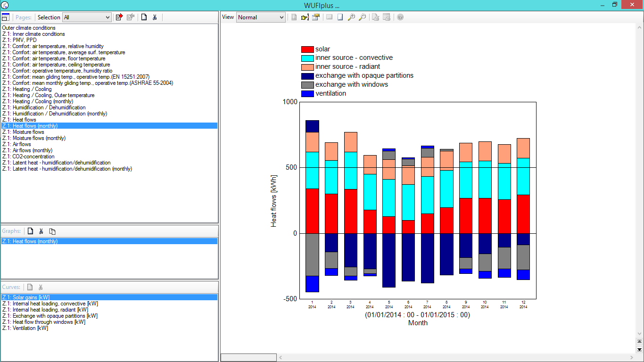Viewport: 644px width, 362px height.
Task: Click the copy graph icon in Graphs toolbar
Action: [52, 231]
